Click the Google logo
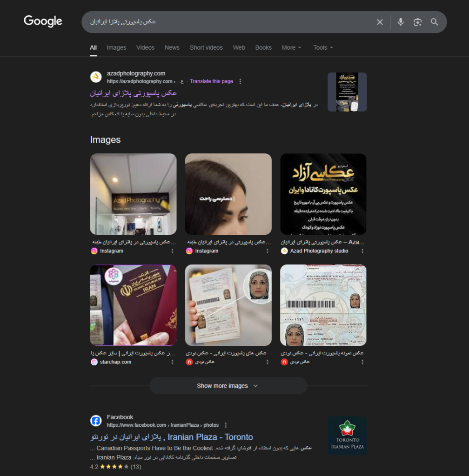 point(43,21)
